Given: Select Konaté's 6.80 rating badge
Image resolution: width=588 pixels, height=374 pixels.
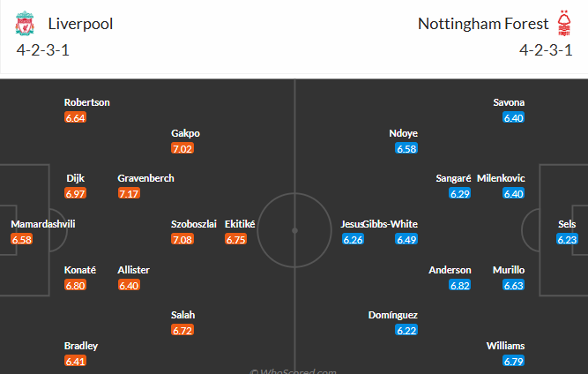Looking at the screenshot, I should 76,285.
